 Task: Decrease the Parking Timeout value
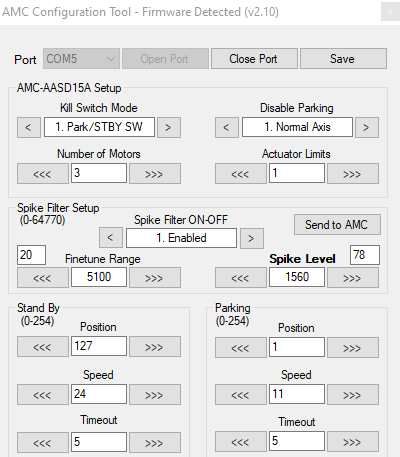point(241,442)
